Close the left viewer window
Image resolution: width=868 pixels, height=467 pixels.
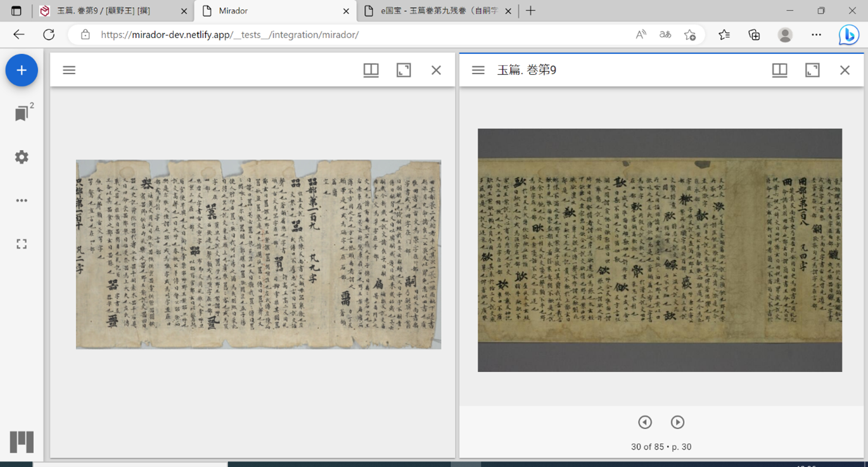436,70
